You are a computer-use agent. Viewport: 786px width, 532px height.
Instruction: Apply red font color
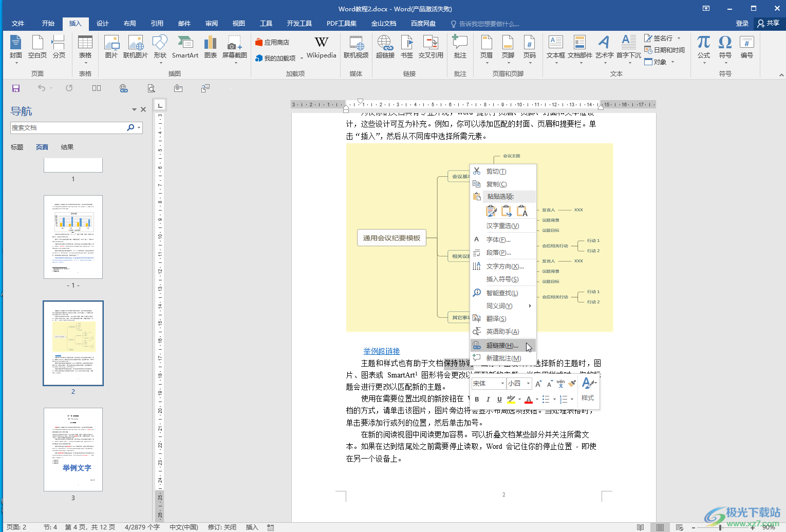pyautogui.click(x=529, y=399)
